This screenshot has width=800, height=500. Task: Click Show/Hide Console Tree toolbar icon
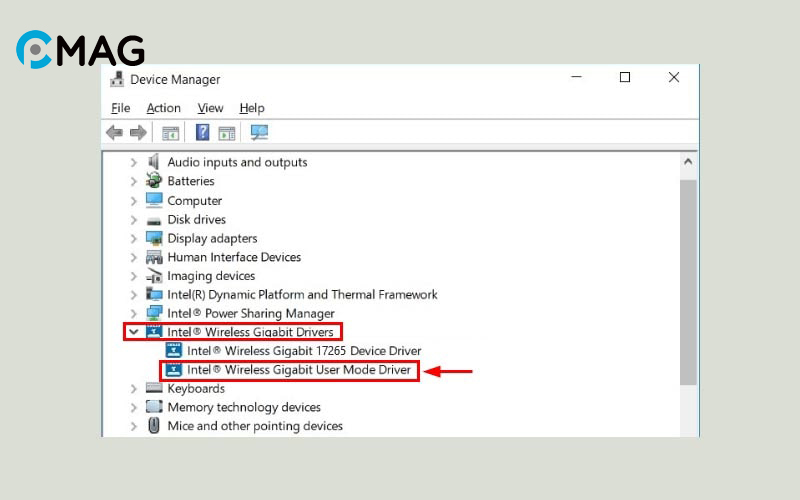click(170, 133)
